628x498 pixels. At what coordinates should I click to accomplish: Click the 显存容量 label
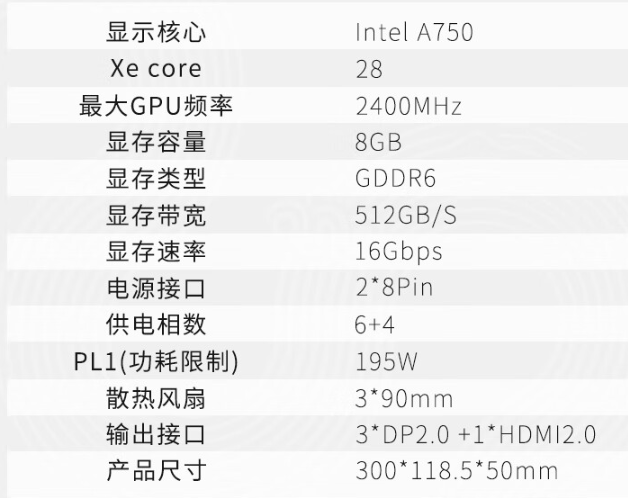click(x=155, y=142)
